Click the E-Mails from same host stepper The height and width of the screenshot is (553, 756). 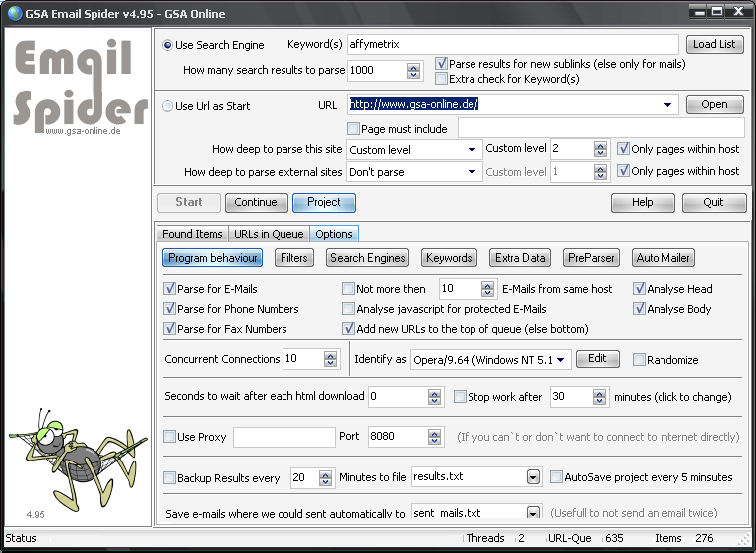pyautogui.click(x=487, y=289)
